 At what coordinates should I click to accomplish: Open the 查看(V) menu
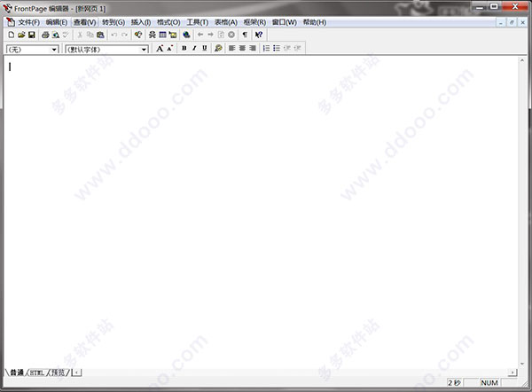[x=85, y=22]
